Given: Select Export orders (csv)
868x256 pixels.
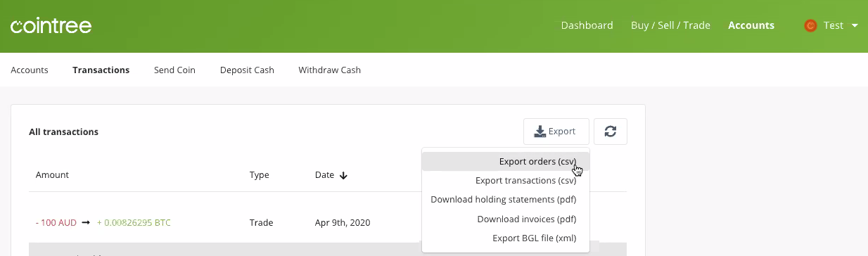Looking at the screenshot, I should pyautogui.click(x=506, y=162).
